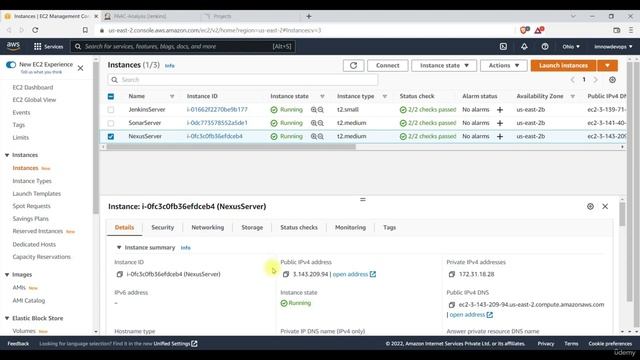Add alarm for JenkinsServer

500,110
